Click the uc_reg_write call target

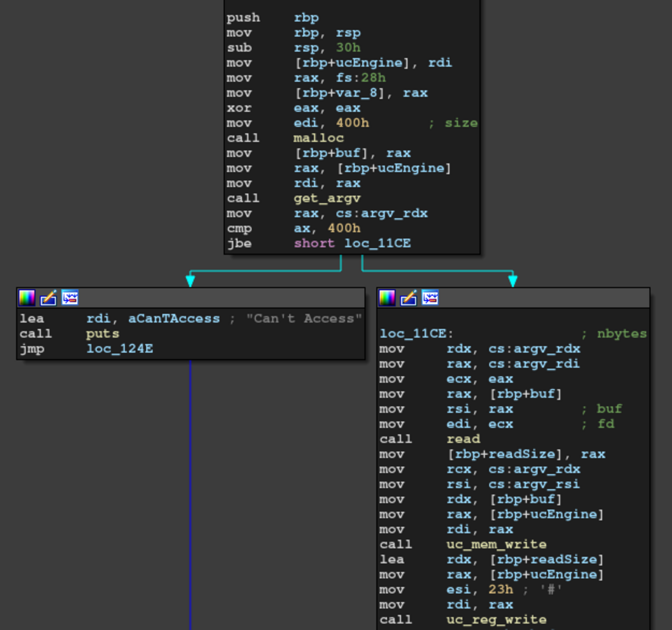click(x=496, y=619)
